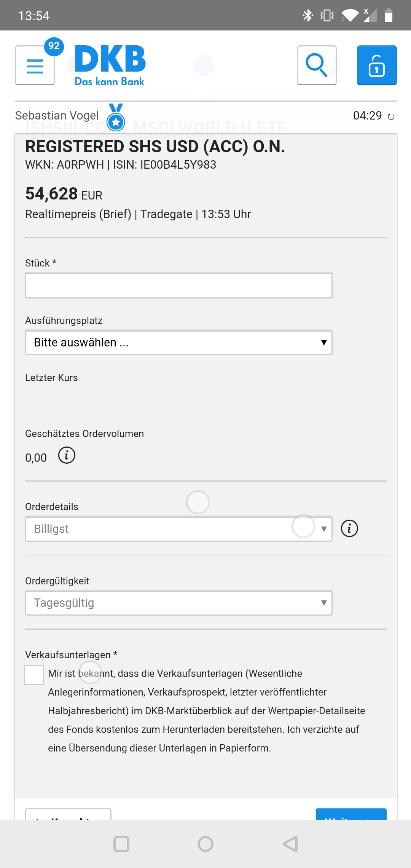Image resolution: width=411 pixels, height=868 pixels.
Task: Click the DKB Das kann Bank logo
Action: [x=110, y=65]
